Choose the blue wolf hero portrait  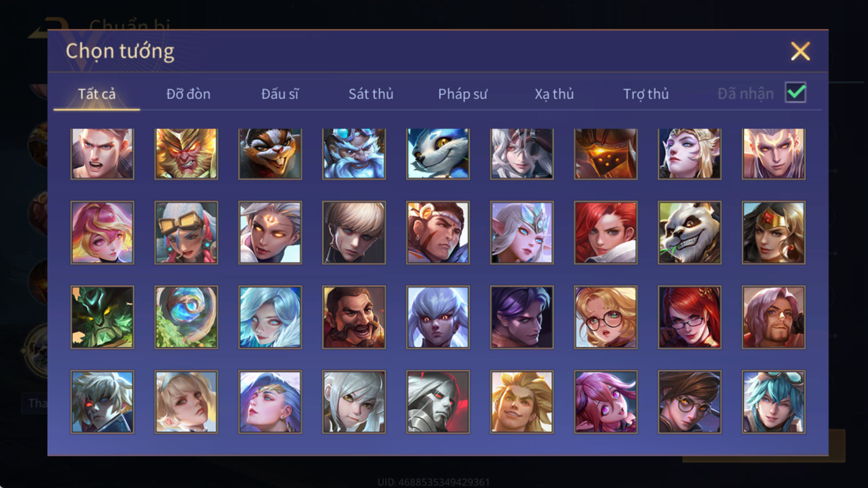coord(438,154)
